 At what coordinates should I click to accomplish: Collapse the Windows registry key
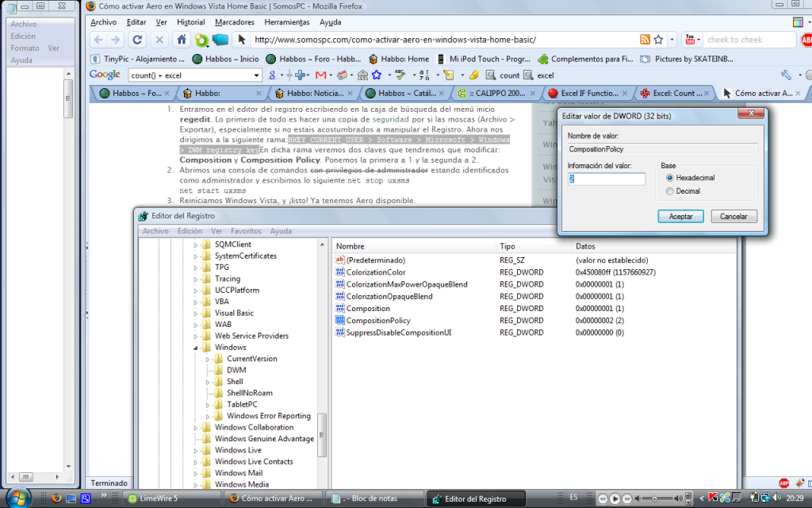196,348
